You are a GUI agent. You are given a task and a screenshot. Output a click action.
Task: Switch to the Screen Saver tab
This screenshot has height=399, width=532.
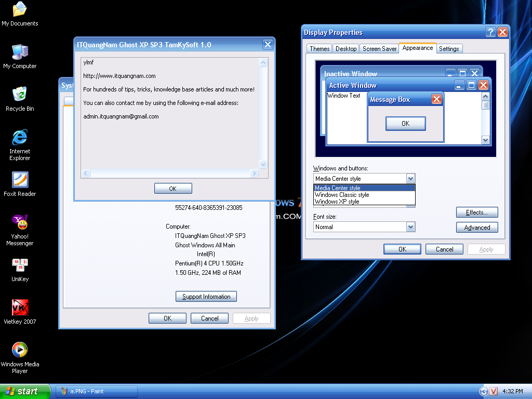click(379, 49)
